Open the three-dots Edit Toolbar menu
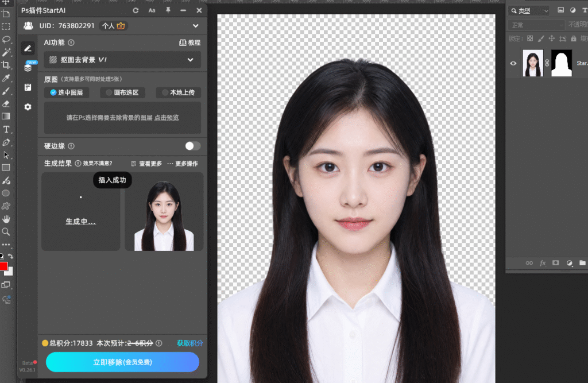Viewport: 588px width, 383px height. pyautogui.click(x=6, y=245)
